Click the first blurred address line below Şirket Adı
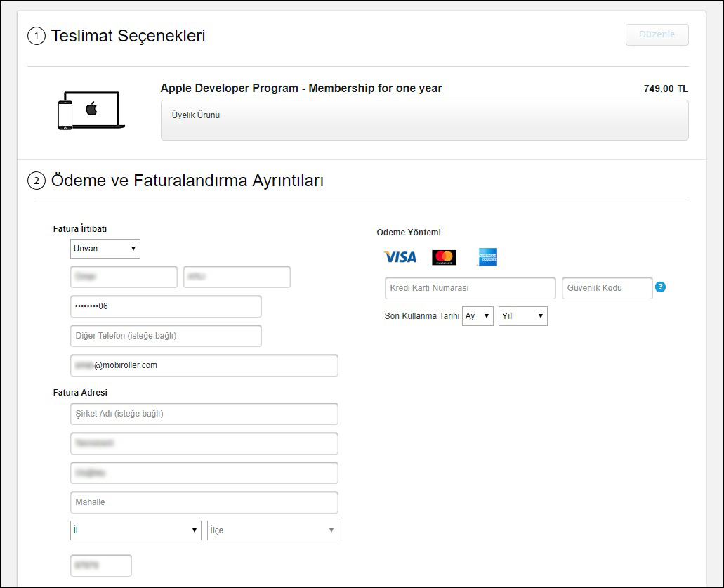This screenshot has width=724, height=588. tap(204, 443)
